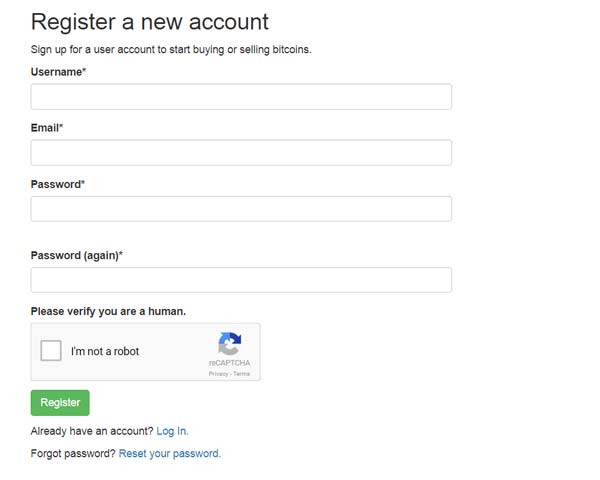Select the Password (again) confirmation field
This screenshot has height=480, width=600.
(x=241, y=280)
